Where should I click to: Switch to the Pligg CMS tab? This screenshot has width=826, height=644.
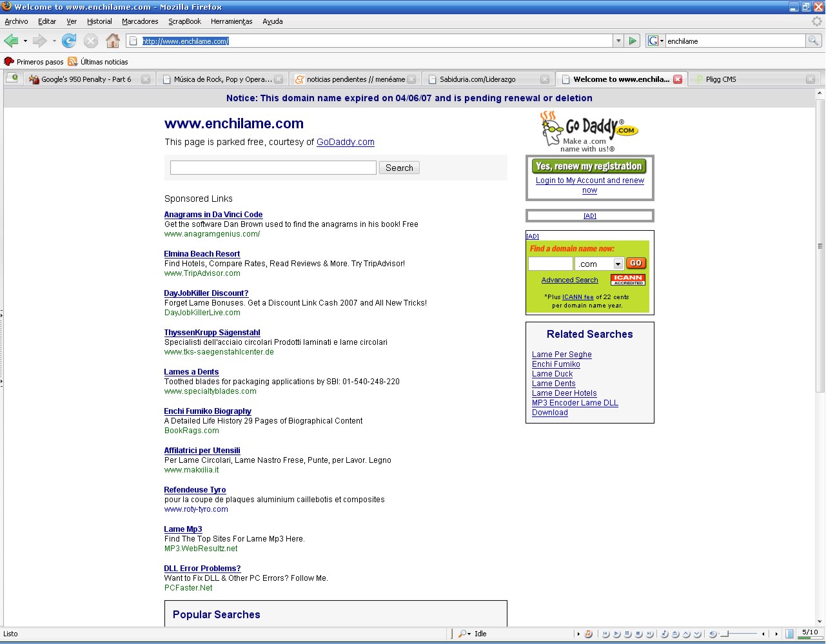(x=720, y=79)
